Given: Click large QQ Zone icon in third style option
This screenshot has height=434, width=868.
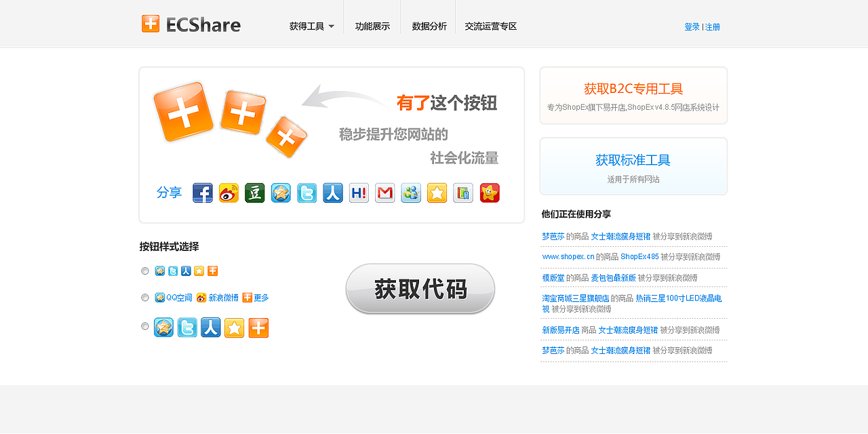Looking at the screenshot, I should click(163, 328).
